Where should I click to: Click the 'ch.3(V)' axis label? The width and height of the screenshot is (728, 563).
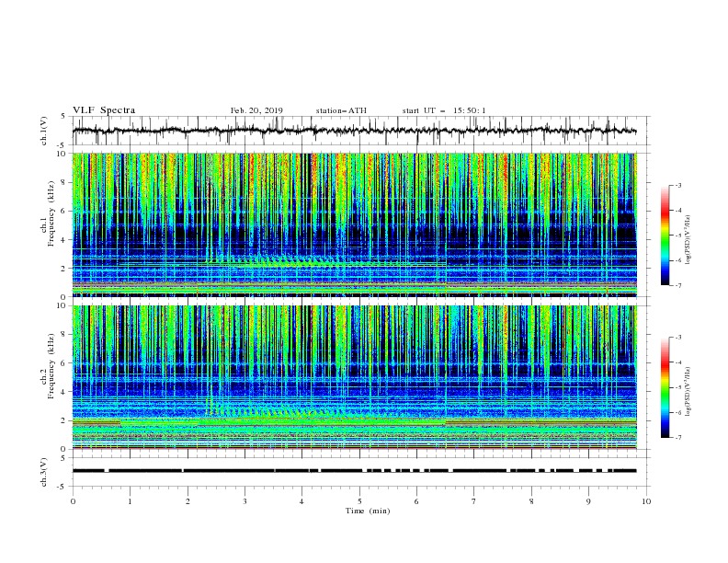44,472
